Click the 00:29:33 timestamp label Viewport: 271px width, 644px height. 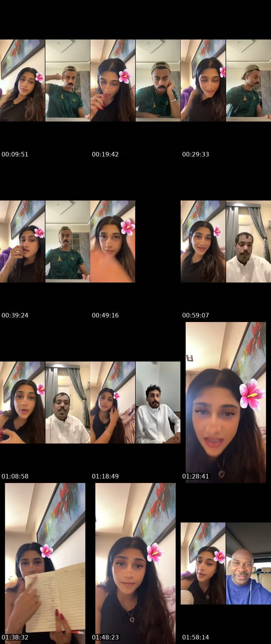coord(196,154)
